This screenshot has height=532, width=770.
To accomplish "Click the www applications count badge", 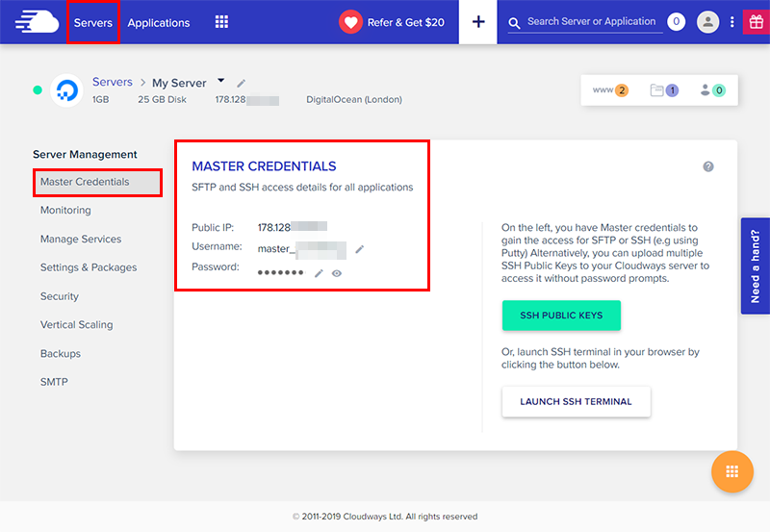I will (610, 90).
